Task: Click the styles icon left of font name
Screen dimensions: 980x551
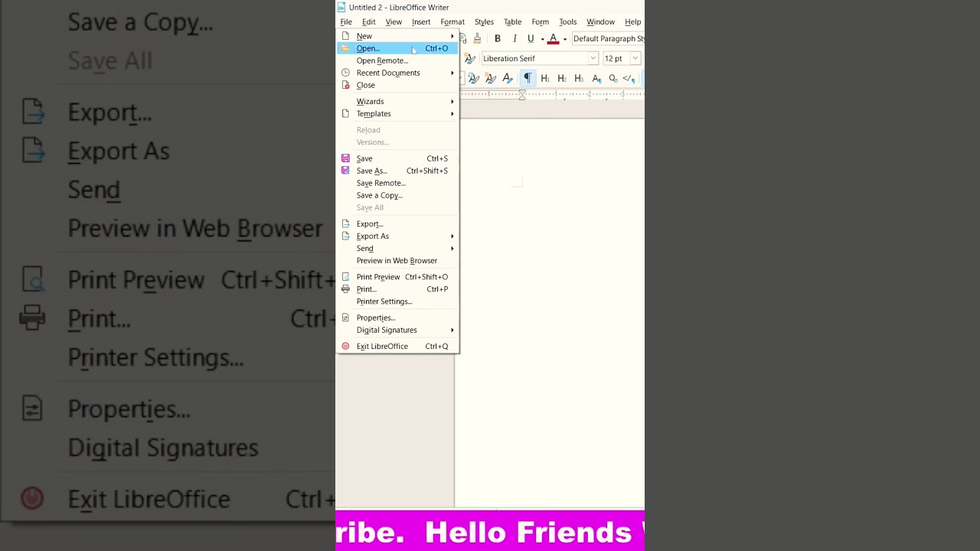Action: [x=470, y=58]
